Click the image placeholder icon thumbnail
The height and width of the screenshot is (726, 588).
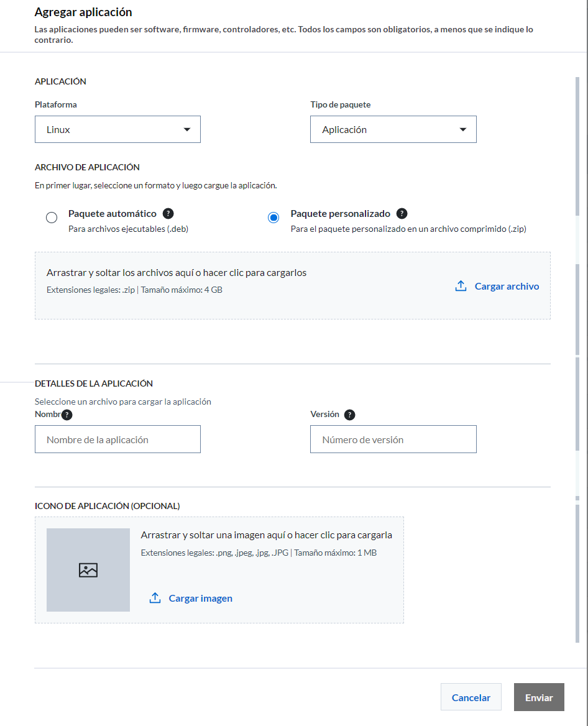[x=88, y=570]
